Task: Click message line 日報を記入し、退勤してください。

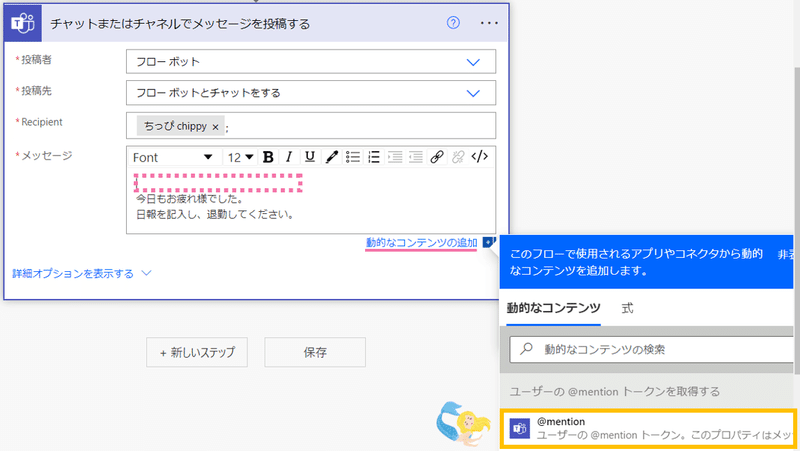Action: (x=215, y=214)
